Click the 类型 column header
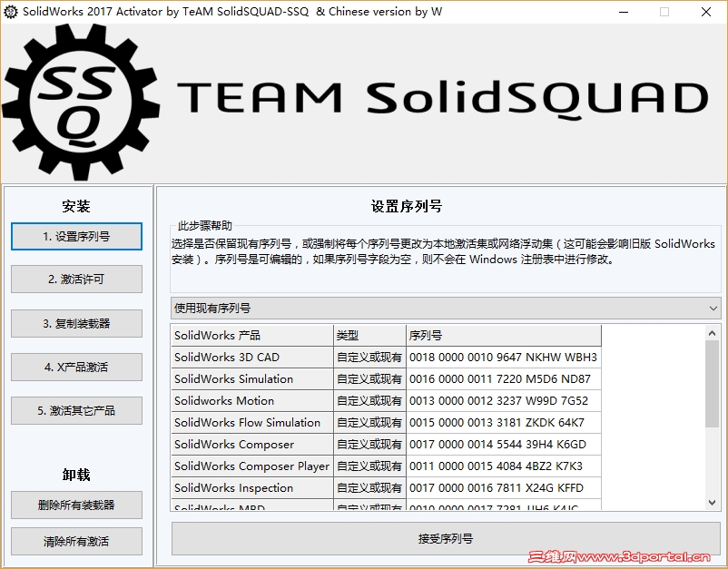Viewport: 728px width, 569px height. coord(369,336)
